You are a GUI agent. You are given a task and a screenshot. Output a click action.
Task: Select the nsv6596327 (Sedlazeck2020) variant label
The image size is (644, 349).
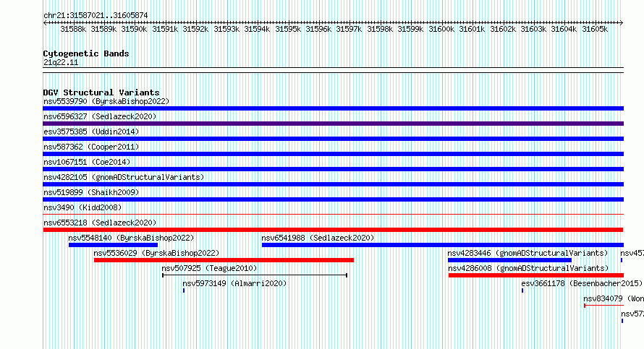pyautogui.click(x=100, y=116)
